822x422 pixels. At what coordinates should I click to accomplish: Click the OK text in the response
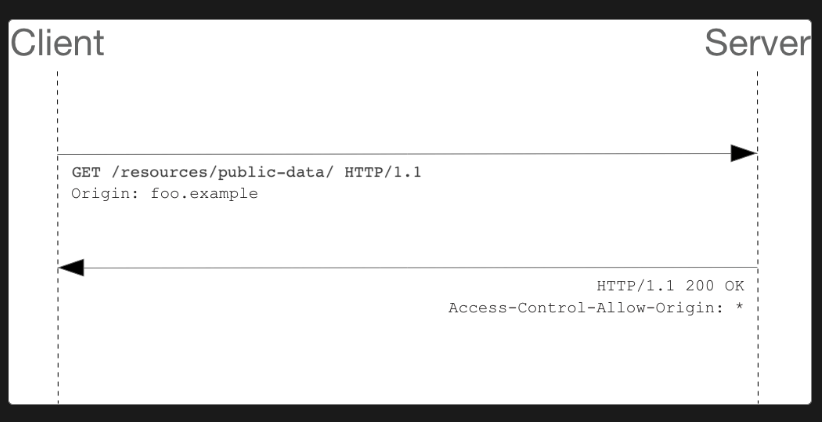(x=734, y=286)
